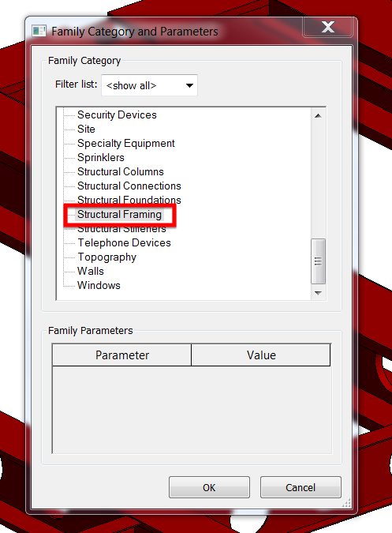Click the dialog title bar icon
The image size is (392, 533).
click(x=39, y=32)
